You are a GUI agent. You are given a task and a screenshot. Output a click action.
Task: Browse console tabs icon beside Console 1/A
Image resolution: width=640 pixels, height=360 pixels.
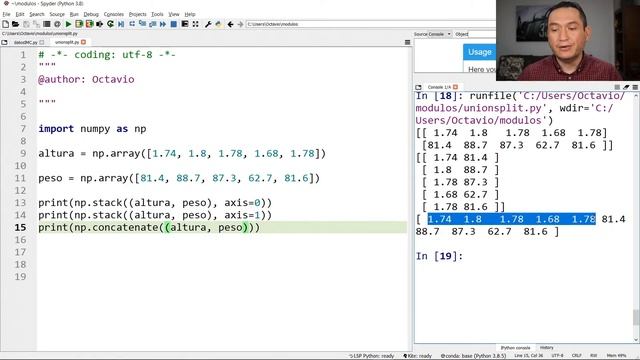(418, 87)
